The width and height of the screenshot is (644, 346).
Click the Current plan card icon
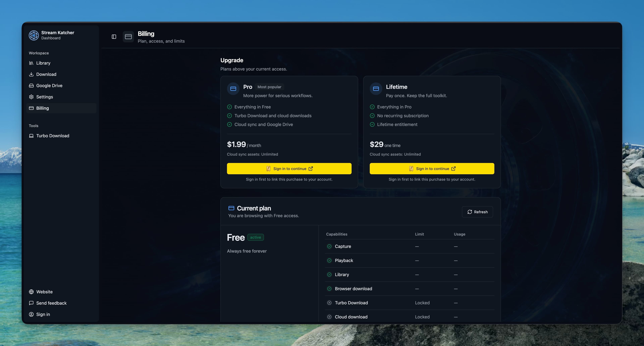tap(231, 208)
